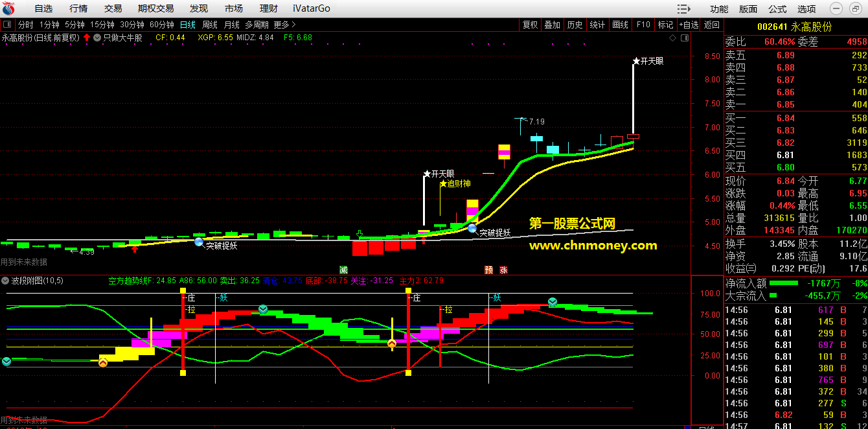Open the 功能 menu
The width and height of the screenshot is (868, 429).
tap(719, 9)
